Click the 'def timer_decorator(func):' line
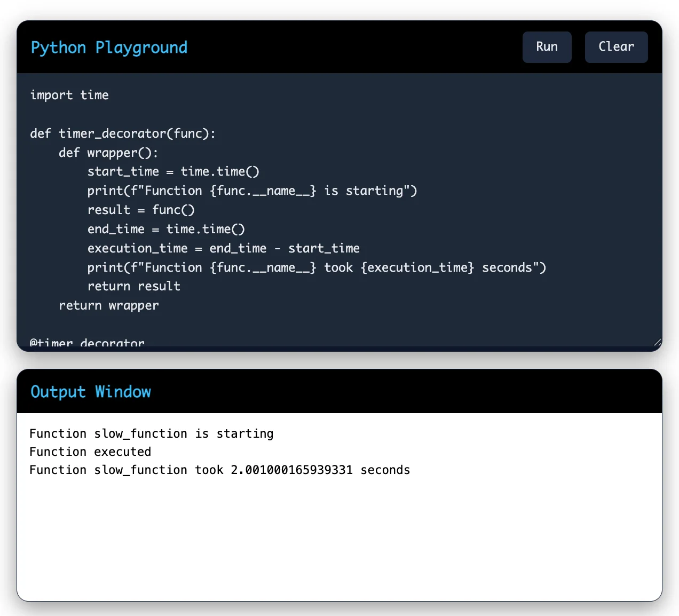This screenshot has width=679, height=616. click(x=123, y=133)
